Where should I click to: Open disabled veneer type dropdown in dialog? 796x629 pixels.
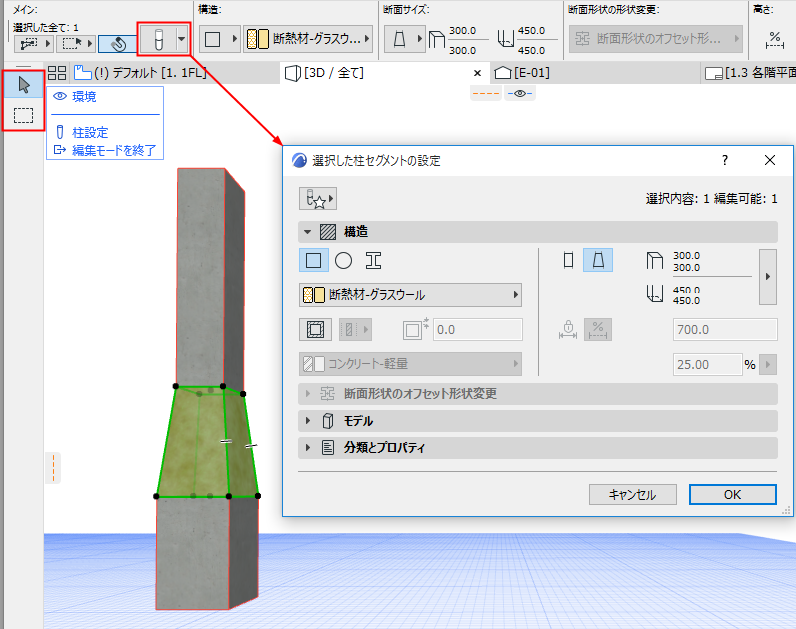tap(355, 330)
